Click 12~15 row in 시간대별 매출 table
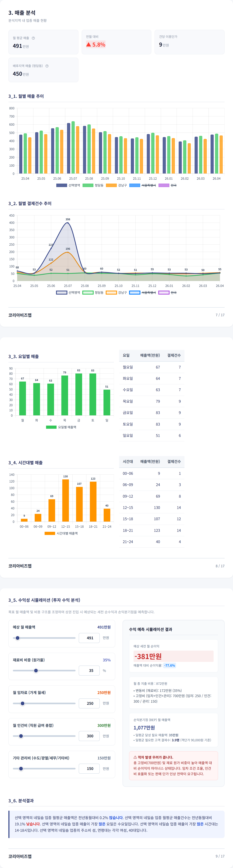Viewport: 233px width, 868px height. click(152, 508)
